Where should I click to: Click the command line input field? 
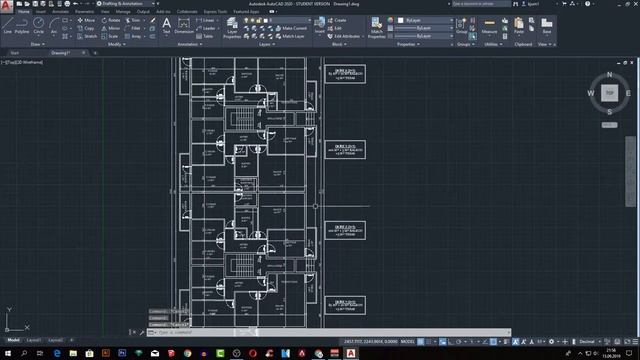(x=329, y=333)
